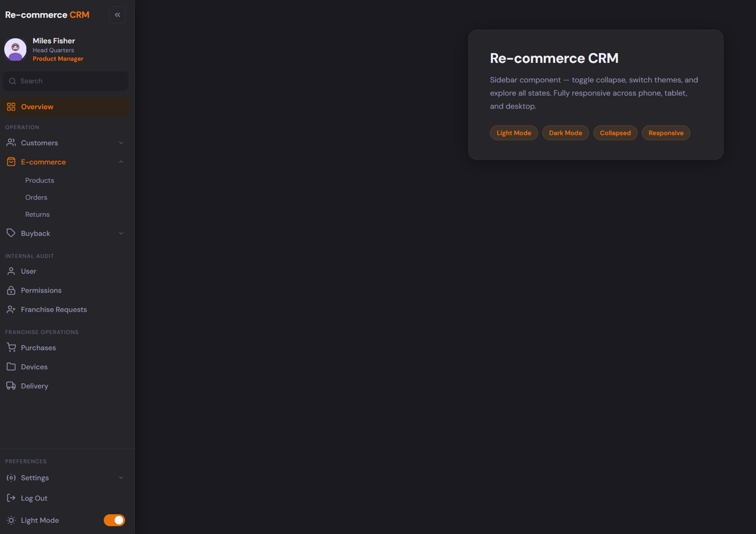Click the Delivery truck icon
The width and height of the screenshot is (756, 534).
coord(12,386)
